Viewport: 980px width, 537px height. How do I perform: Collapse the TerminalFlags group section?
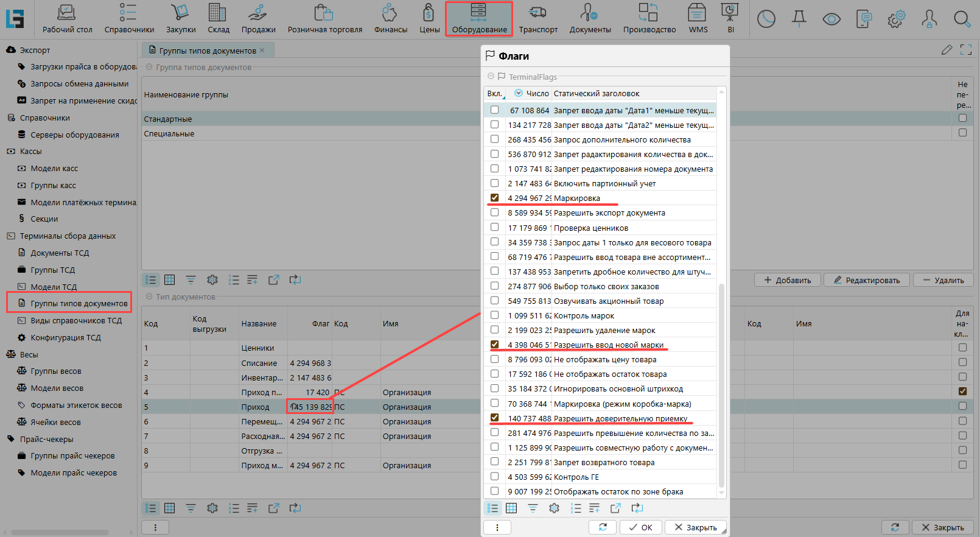(491, 77)
